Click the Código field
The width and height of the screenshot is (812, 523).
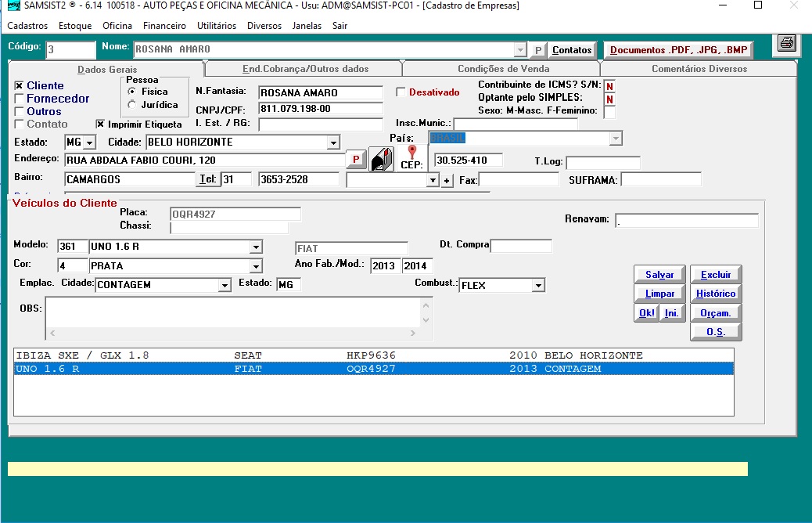pyautogui.click(x=70, y=50)
